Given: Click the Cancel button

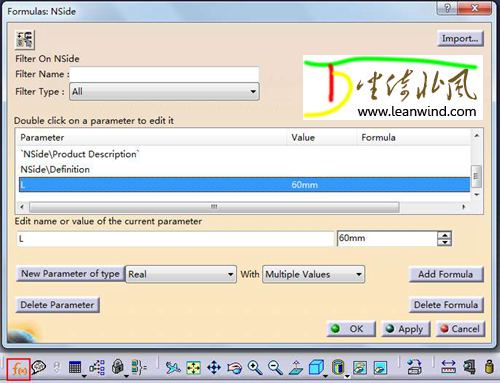Looking at the screenshot, I should [x=460, y=329].
